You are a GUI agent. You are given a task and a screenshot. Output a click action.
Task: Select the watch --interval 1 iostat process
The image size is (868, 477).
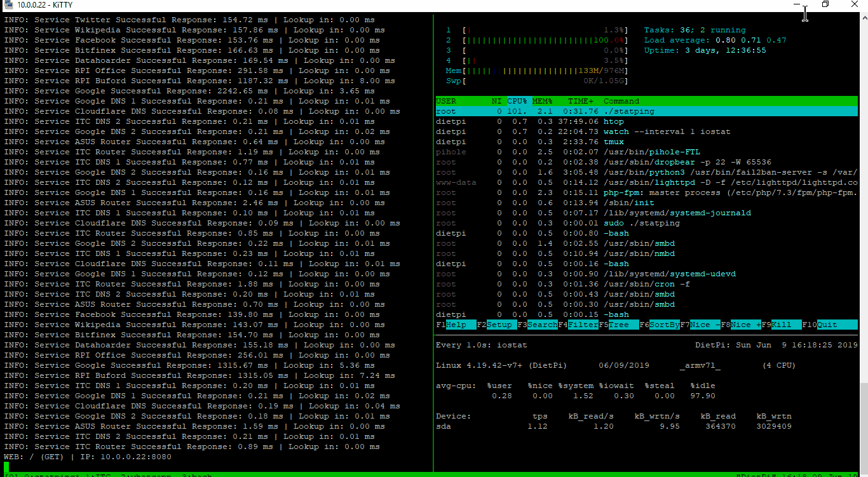pyautogui.click(x=647, y=131)
